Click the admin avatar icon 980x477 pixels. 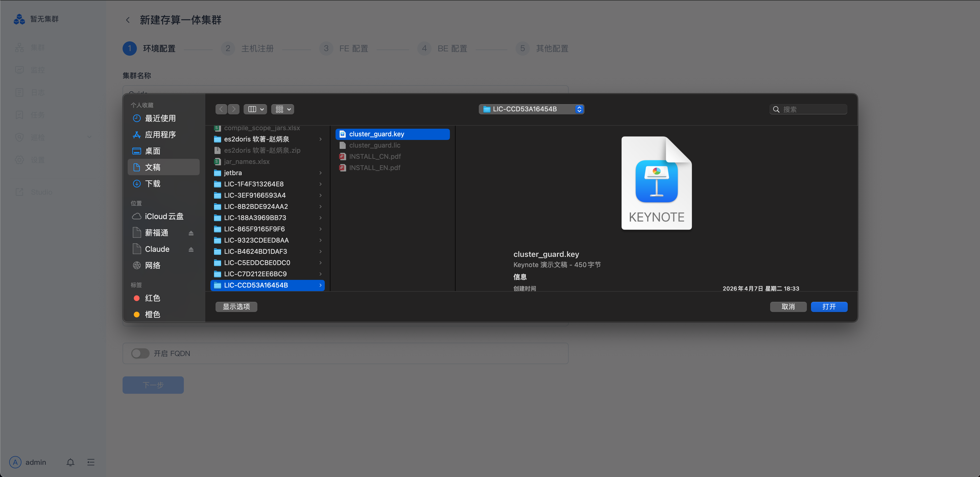[x=15, y=462]
